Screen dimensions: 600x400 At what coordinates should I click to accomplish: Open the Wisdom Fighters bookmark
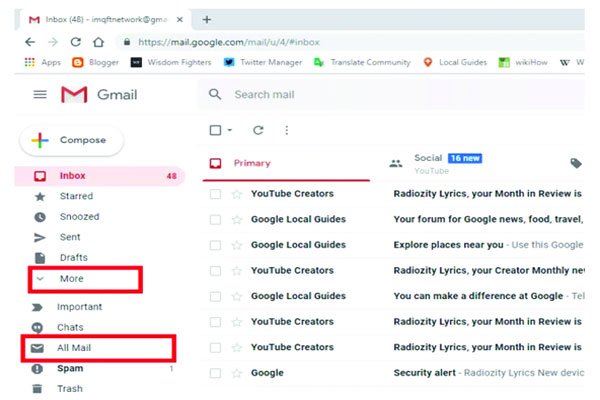pos(171,62)
